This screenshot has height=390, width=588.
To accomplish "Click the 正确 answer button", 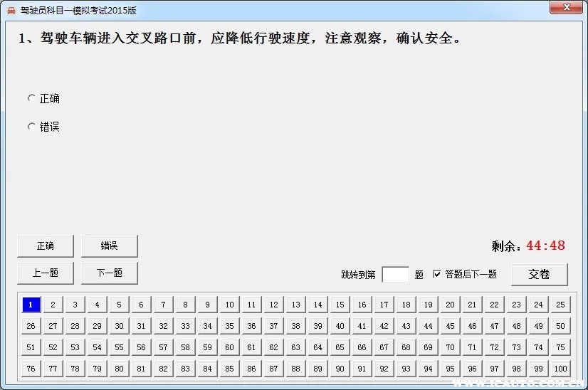I will (x=46, y=246).
